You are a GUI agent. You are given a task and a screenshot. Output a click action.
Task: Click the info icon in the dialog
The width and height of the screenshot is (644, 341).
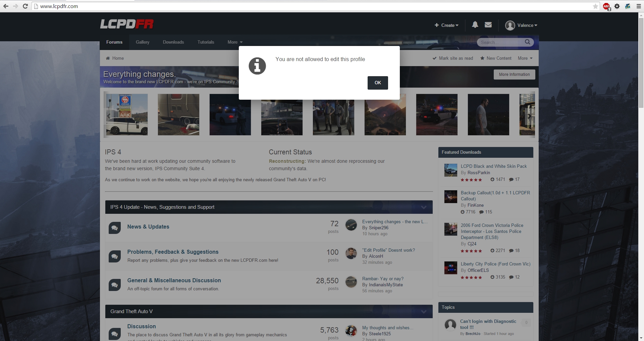[x=257, y=66]
